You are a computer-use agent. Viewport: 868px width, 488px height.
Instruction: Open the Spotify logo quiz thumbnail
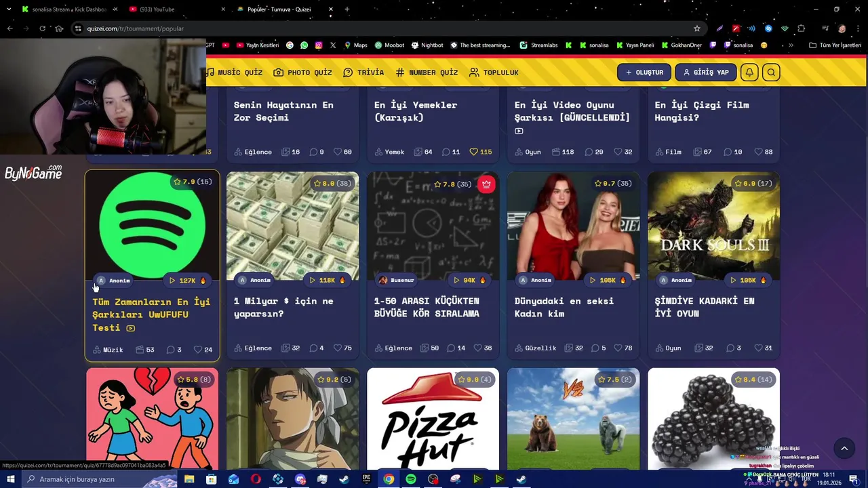point(152,226)
